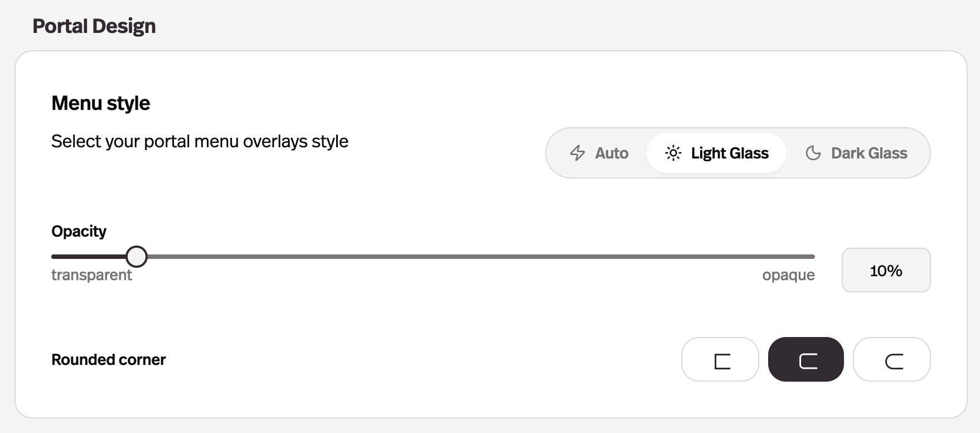Enable the Dark Glass menu style
This screenshot has width=980, height=433.
856,153
